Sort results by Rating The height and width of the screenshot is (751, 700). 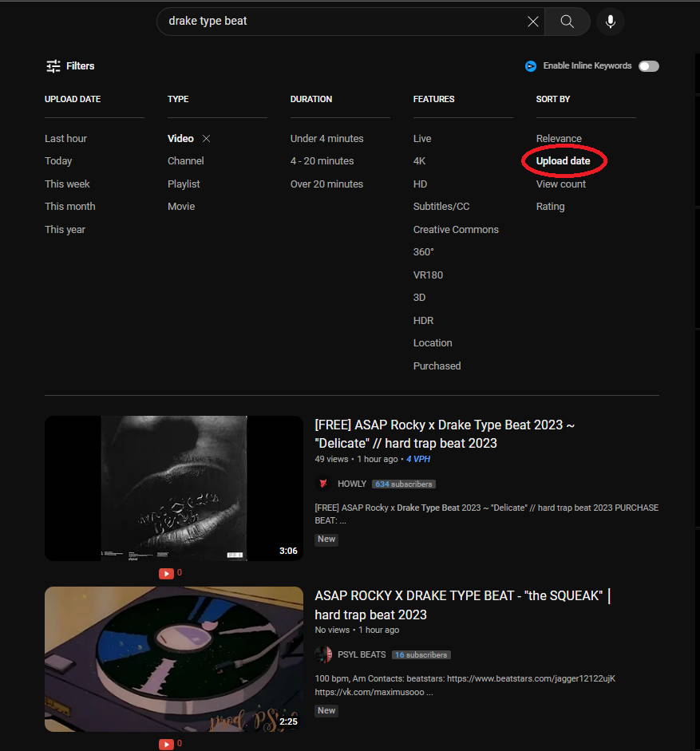tap(550, 207)
